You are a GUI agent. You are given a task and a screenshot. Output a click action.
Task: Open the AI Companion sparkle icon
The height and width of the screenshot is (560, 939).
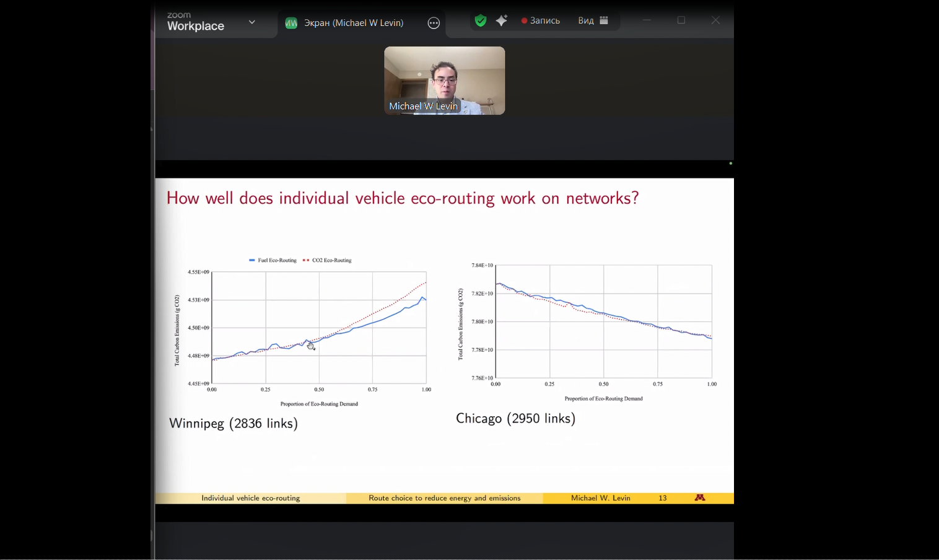(502, 20)
